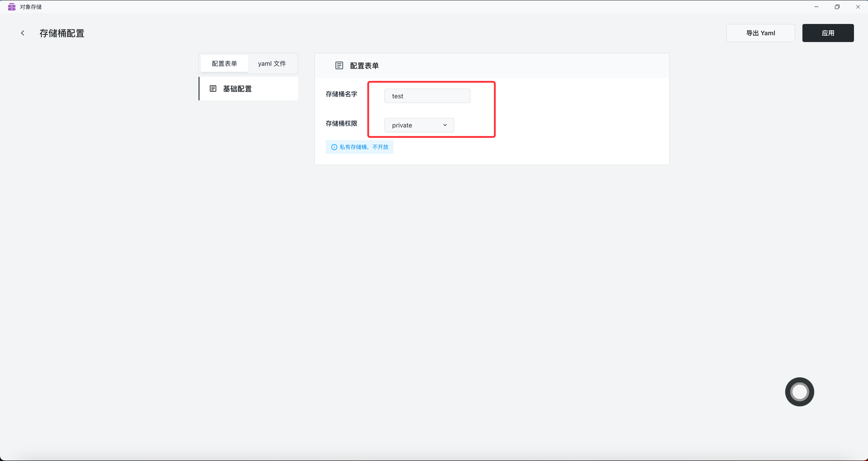Select 基础配置 in the side navigation
This screenshot has height=461, width=868.
248,89
